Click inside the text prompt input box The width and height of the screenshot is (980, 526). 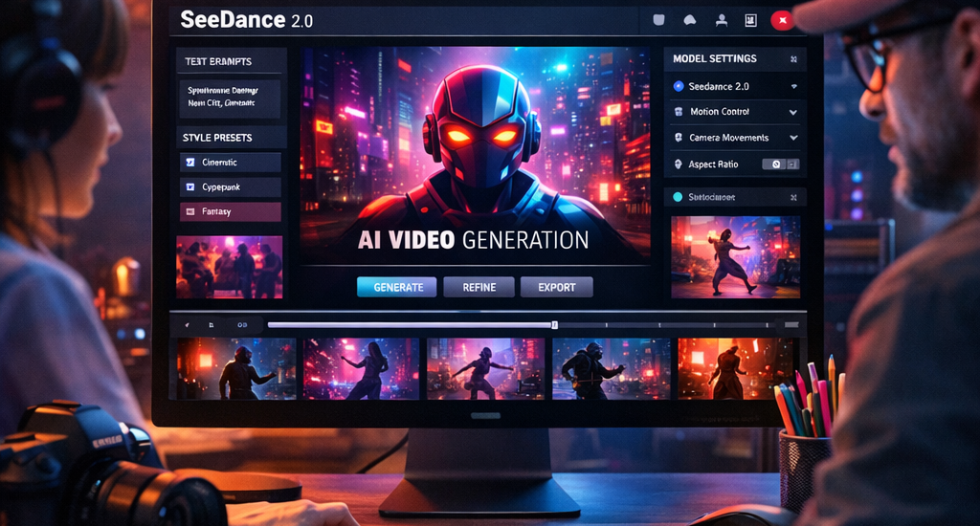pos(230,98)
